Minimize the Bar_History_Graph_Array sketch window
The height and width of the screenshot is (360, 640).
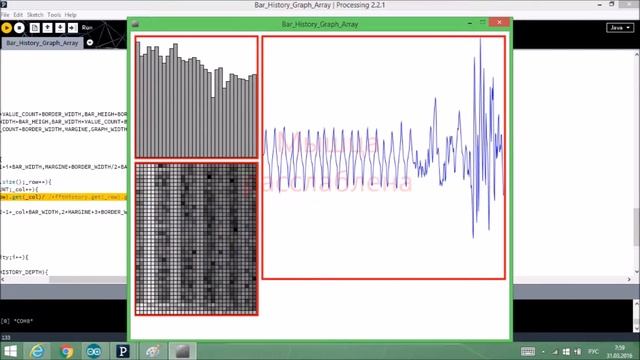pos(470,23)
